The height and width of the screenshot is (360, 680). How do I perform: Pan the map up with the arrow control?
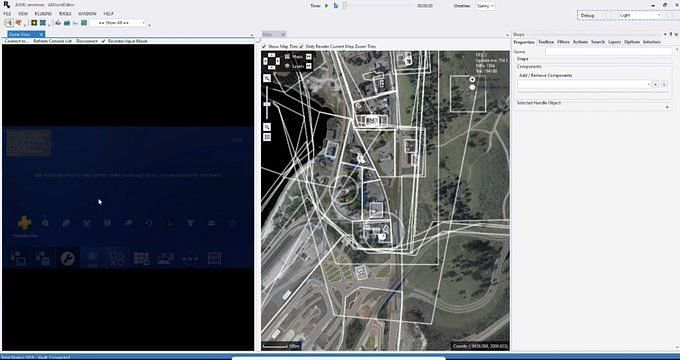pos(271,55)
